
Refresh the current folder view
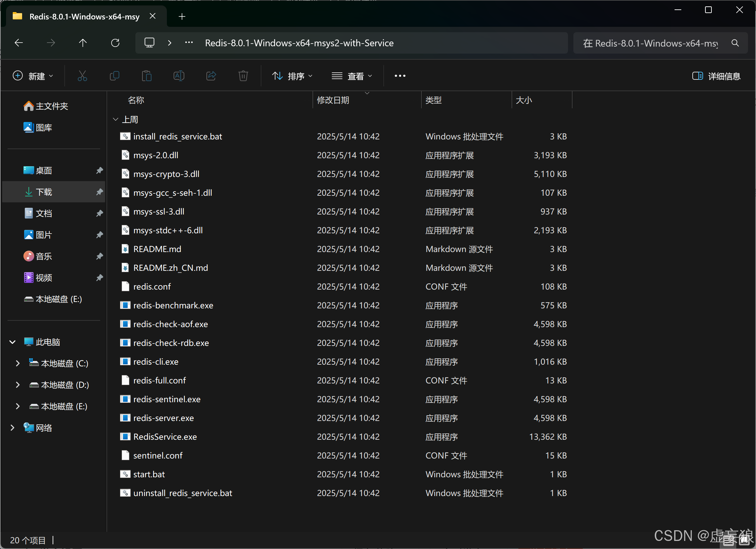(x=115, y=43)
